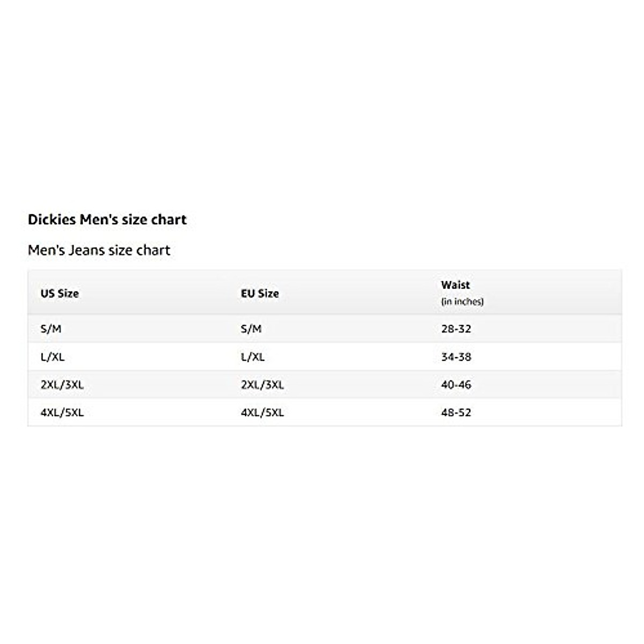644x644 pixels.
Task: Select the 40-46 waist measurement
Action: click(456, 385)
